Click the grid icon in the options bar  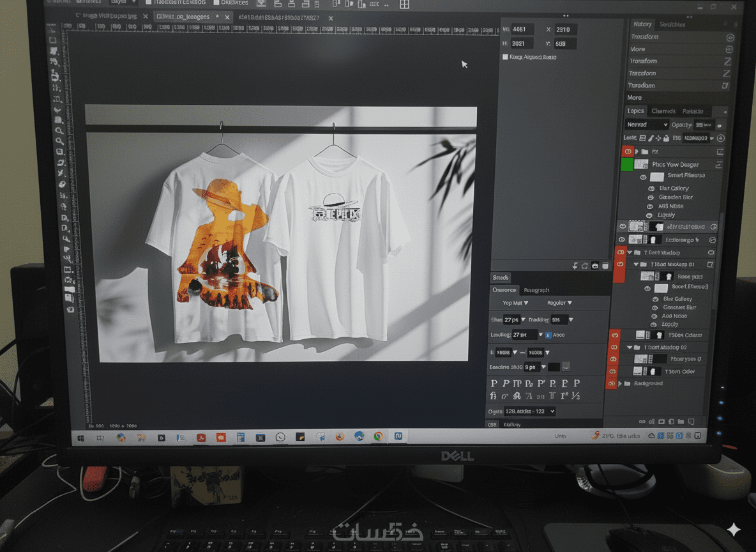[x=404, y=4]
